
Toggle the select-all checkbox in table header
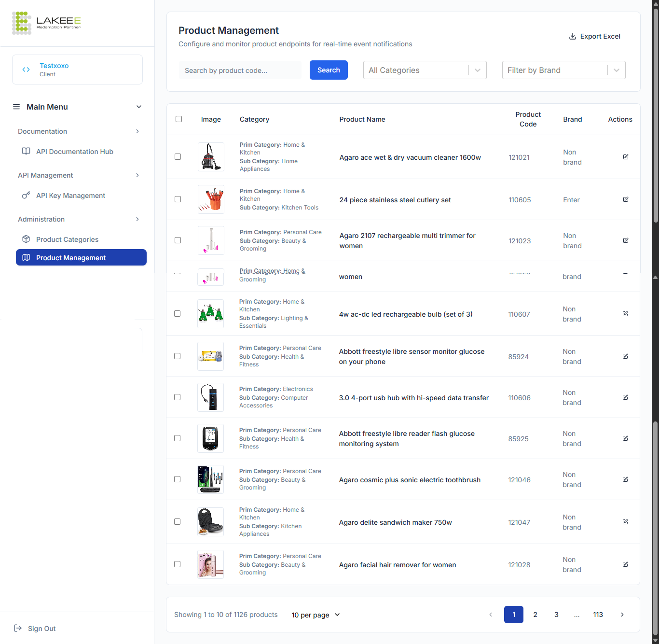(x=179, y=119)
